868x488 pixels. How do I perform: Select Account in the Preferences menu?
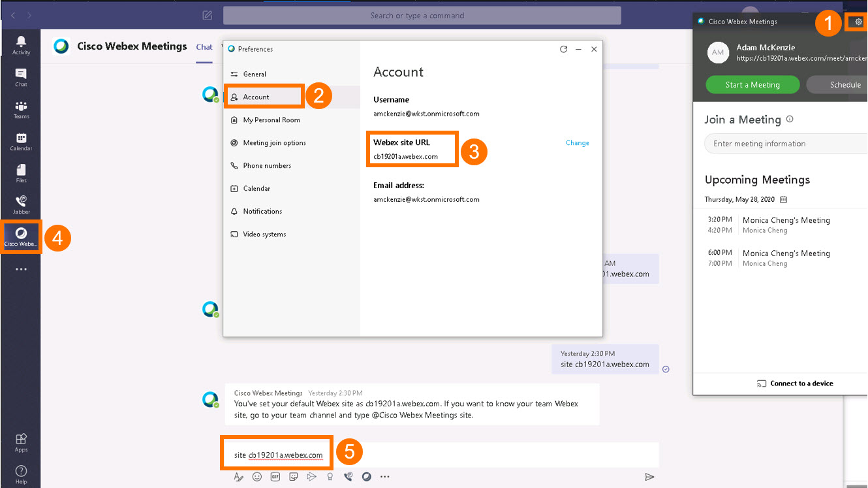pyautogui.click(x=292, y=97)
